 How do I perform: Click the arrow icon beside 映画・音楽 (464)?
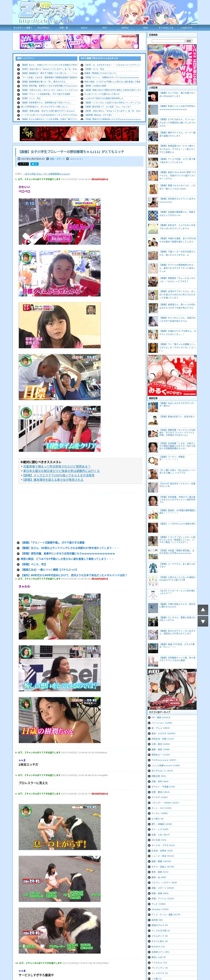[149, 893]
